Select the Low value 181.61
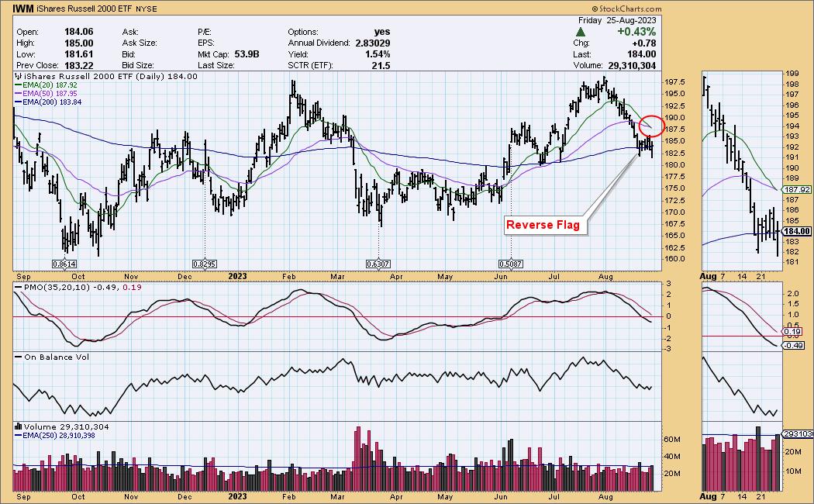The height and width of the screenshot is (504, 814). pyautogui.click(x=79, y=54)
